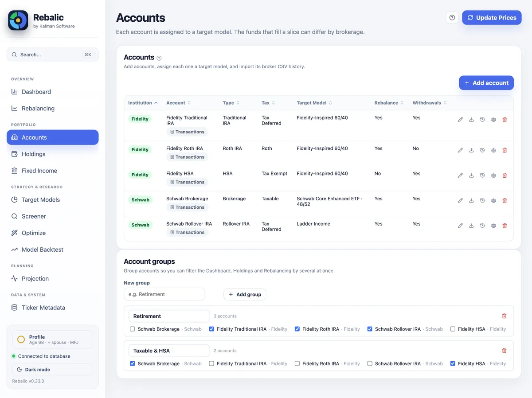Check Fidelity Roth IRA in Taxable & HSA group
Viewport: 532px width, 398px height.
click(297, 363)
